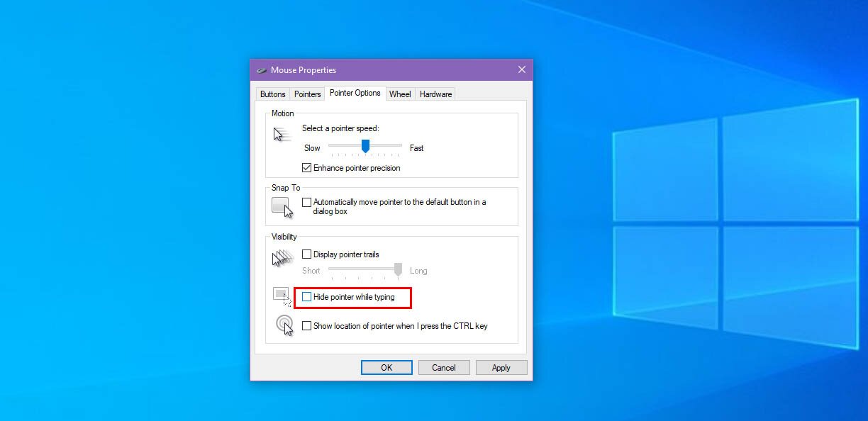Image resolution: width=868 pixels, height=421 pixels.
Task: Click the Slow label beside the speed slider
Action: [312, 148]
